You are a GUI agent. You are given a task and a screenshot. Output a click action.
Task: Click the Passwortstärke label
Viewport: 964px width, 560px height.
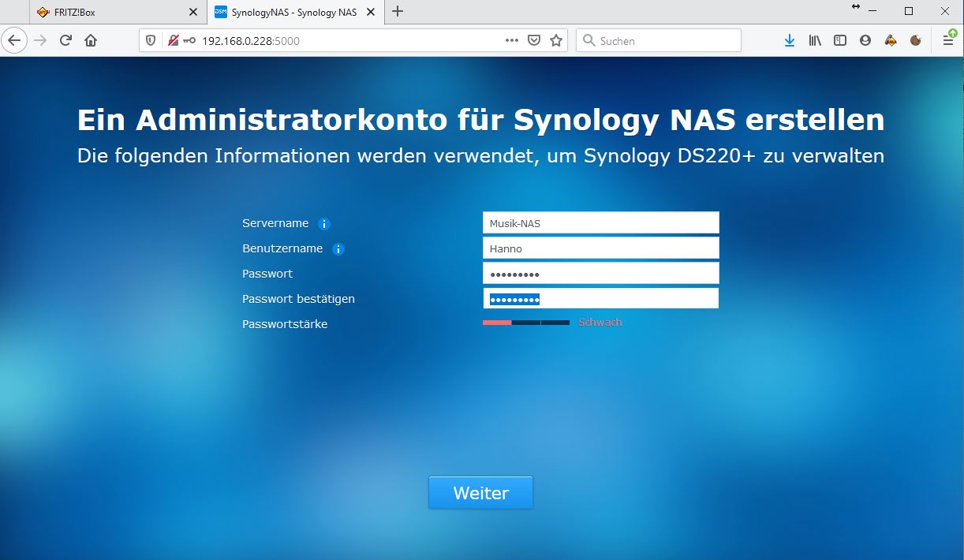coord(285,324)
